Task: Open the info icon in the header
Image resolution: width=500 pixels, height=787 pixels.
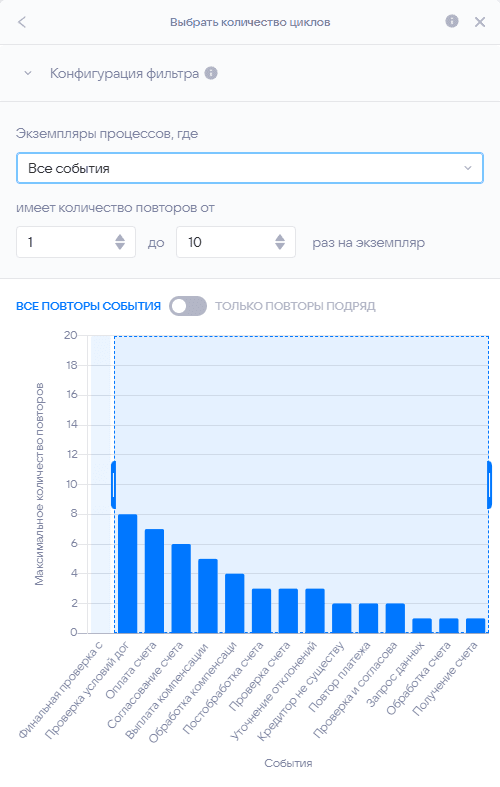Action: (x=452, y=21)
